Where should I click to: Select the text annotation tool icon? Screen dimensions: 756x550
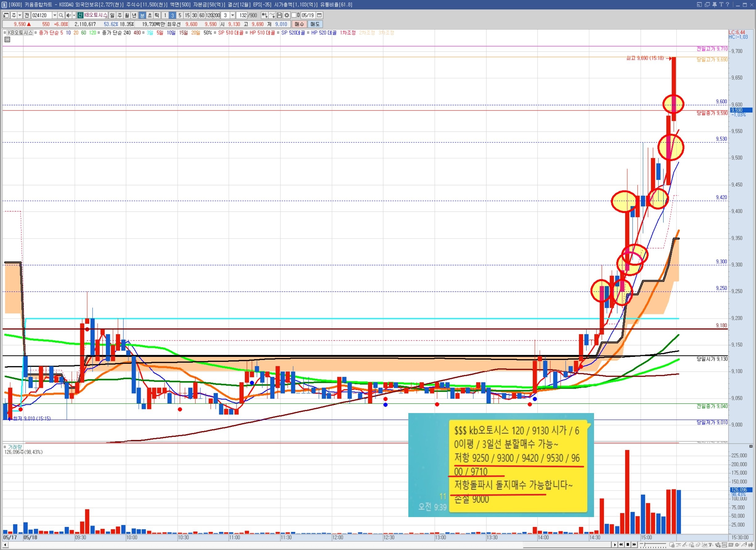[710, 545]
